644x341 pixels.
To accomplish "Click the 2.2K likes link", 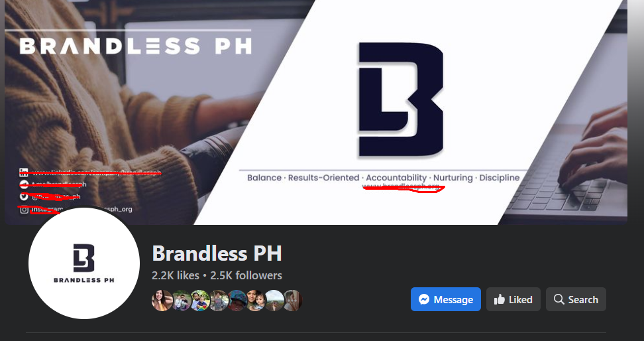I will pos(176,275).
